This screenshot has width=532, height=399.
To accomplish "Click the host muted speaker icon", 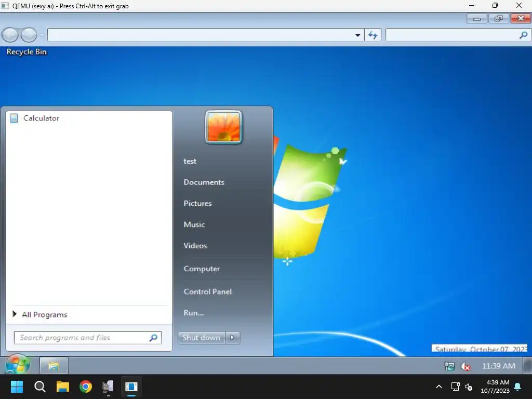I will pyautogui.click(x=469, y=387).
